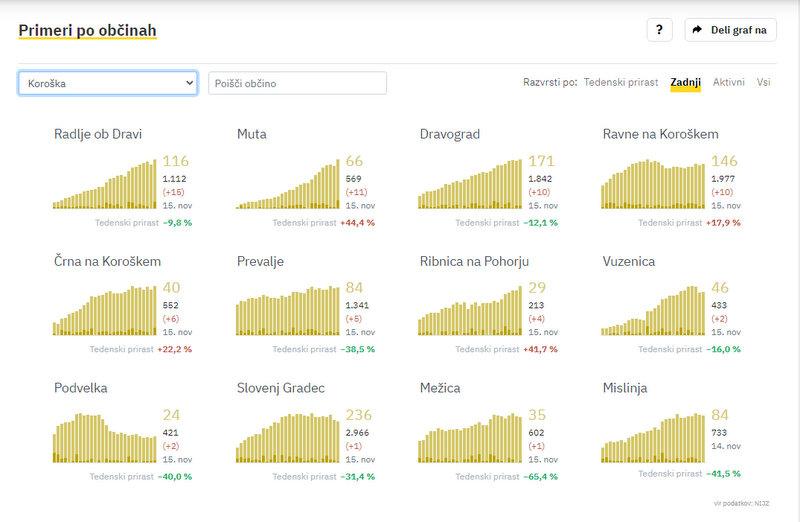Click the Radlje ob Dravi bar chart
800x522 pixels.
pos(105,183)
